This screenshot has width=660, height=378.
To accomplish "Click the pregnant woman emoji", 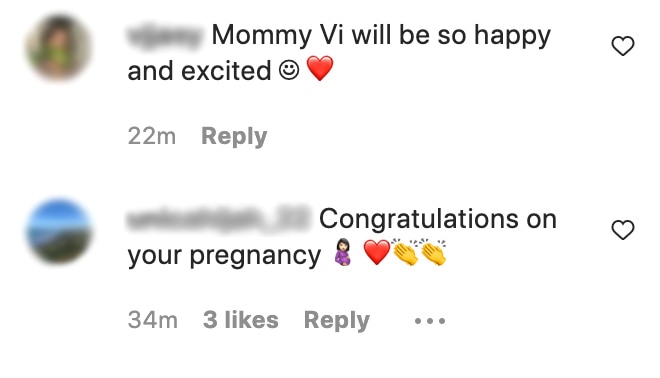I will pos(343,253).
